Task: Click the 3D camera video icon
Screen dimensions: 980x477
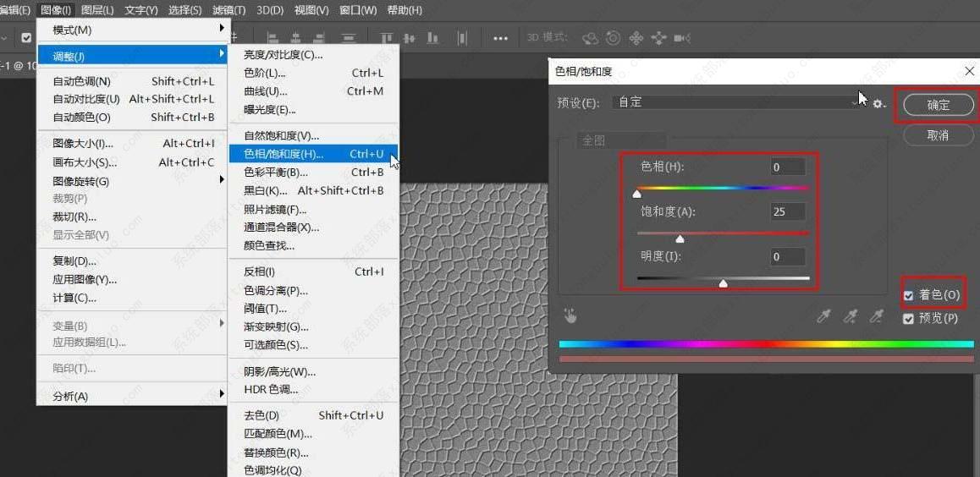Action: pyautogui.click(x=682, y=38)
